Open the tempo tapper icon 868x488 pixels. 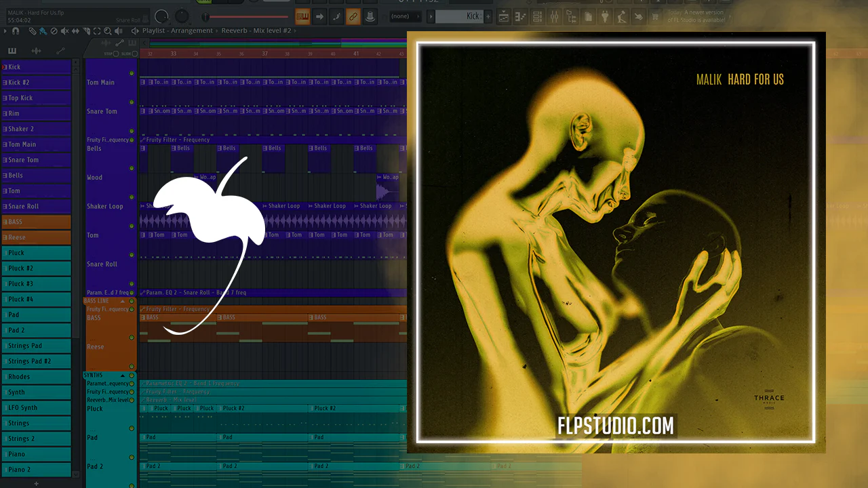(622, 16)
